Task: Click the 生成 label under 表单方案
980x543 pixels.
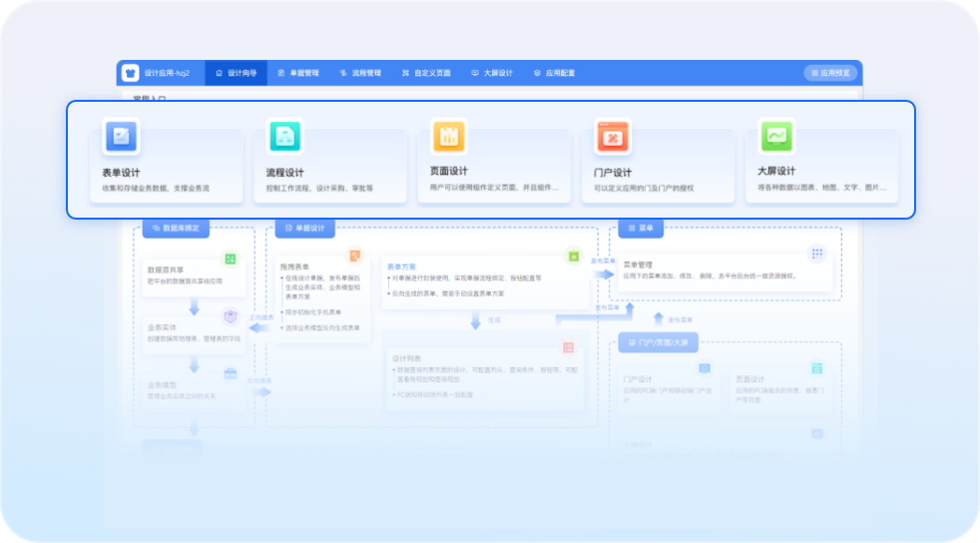Action: tap(494, 320)
